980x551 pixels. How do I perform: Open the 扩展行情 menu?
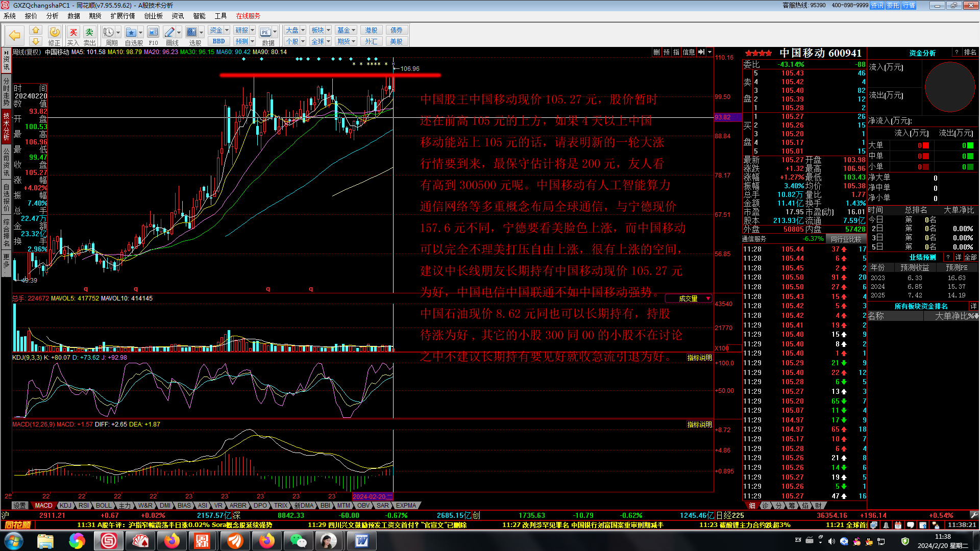tap(122, 16)
